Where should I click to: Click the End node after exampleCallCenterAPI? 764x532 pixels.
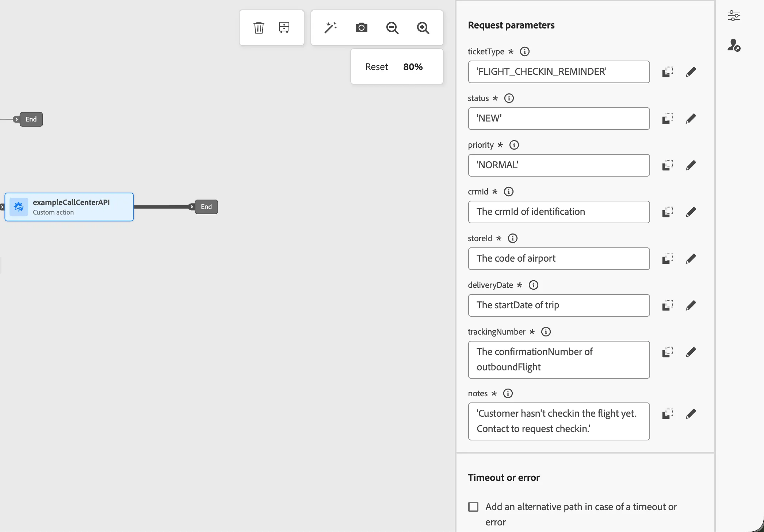[206, 207]
